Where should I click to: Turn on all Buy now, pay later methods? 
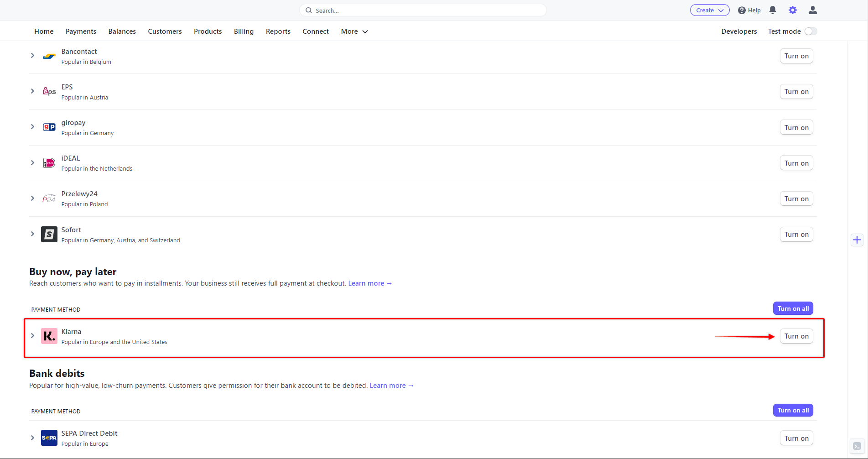point(793,308)
